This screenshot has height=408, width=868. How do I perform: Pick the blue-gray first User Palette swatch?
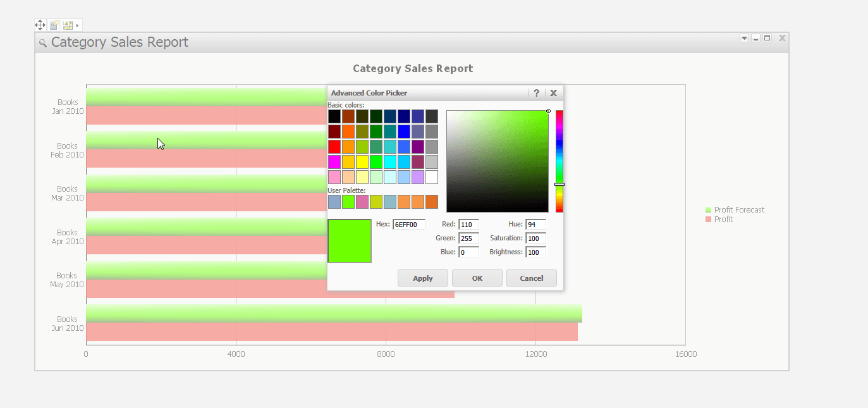(x=334, y=202)
